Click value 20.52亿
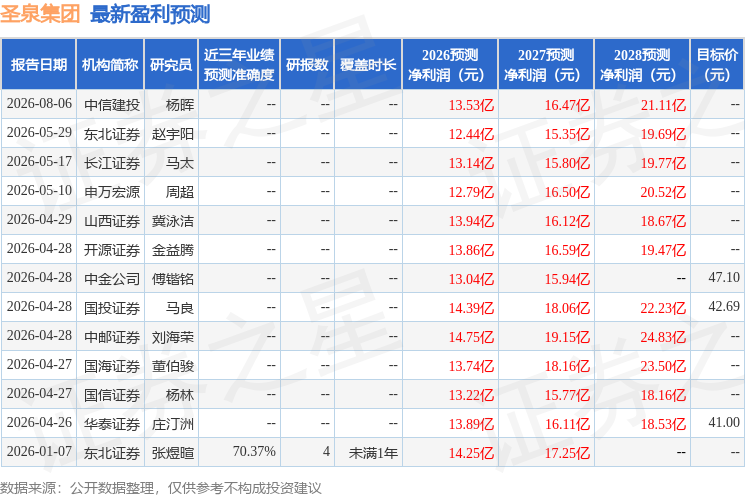 click(x=663, y=192)
